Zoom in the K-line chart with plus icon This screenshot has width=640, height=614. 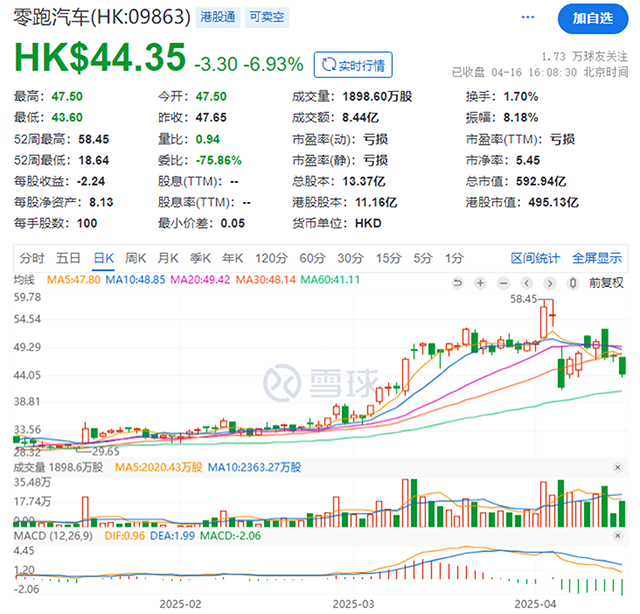480,283
